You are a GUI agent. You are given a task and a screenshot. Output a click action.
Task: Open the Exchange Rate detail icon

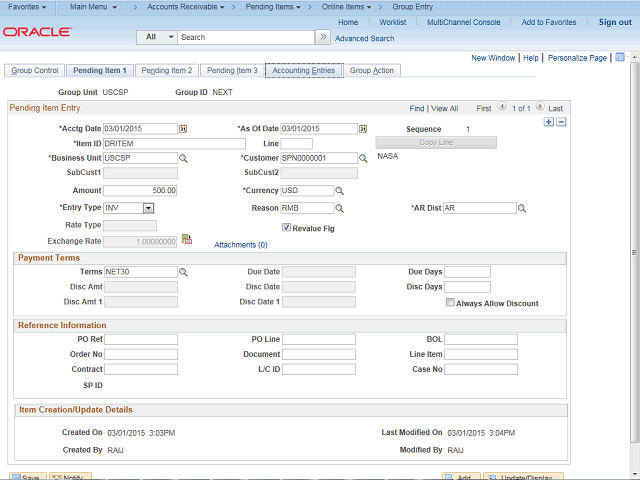(x=186, y=240)
